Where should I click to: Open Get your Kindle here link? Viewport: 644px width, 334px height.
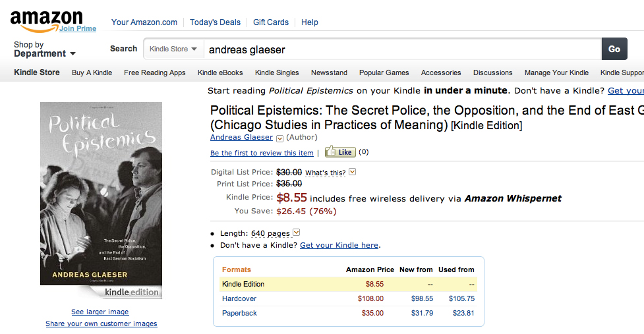(x=339, y=245)
